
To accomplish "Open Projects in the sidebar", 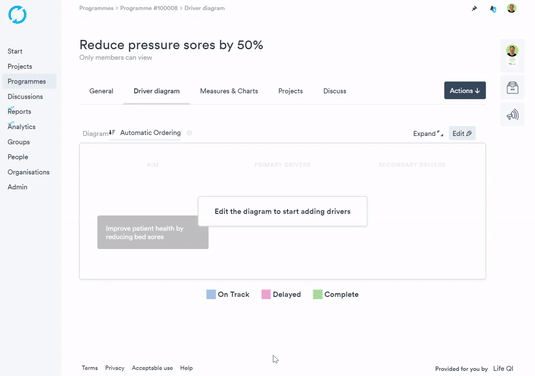I will (20, 66).
